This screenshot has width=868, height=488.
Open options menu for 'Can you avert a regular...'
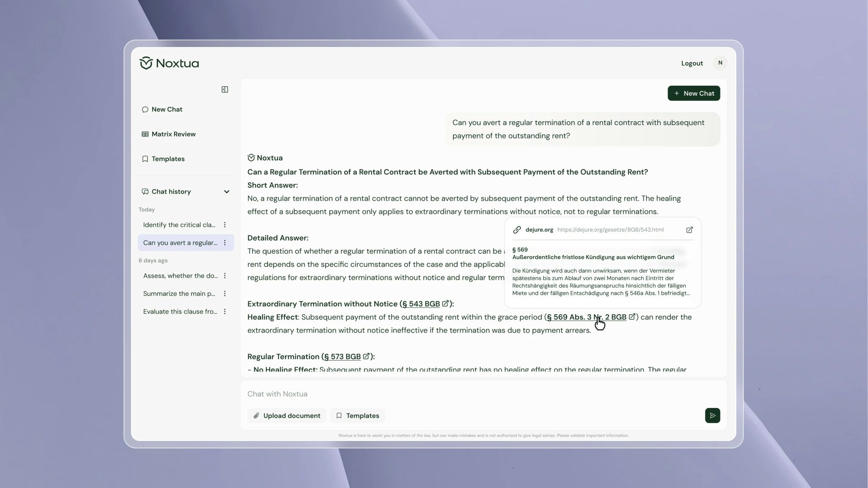(225, 243)
